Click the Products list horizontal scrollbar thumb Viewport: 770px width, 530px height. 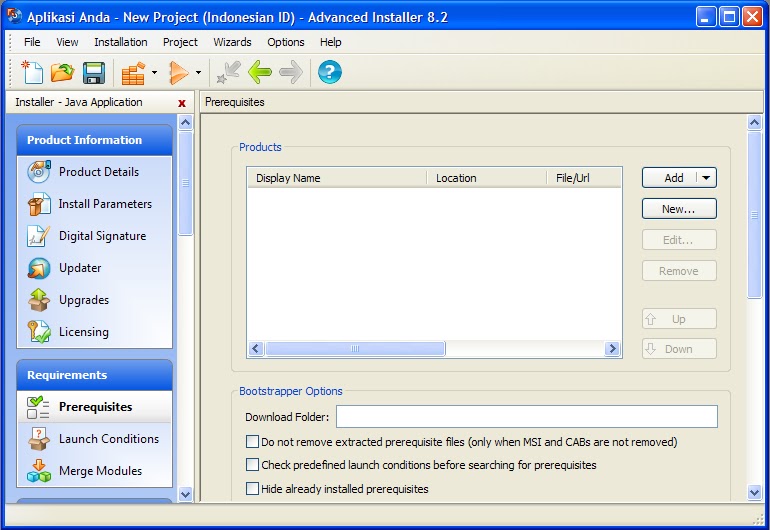[355, 349]
